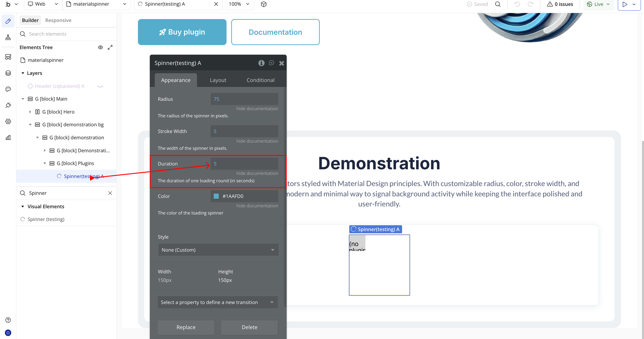Toggle Elements Tree eye visibility icon
This screenshot has height=339, width=644.
point(100,47)
